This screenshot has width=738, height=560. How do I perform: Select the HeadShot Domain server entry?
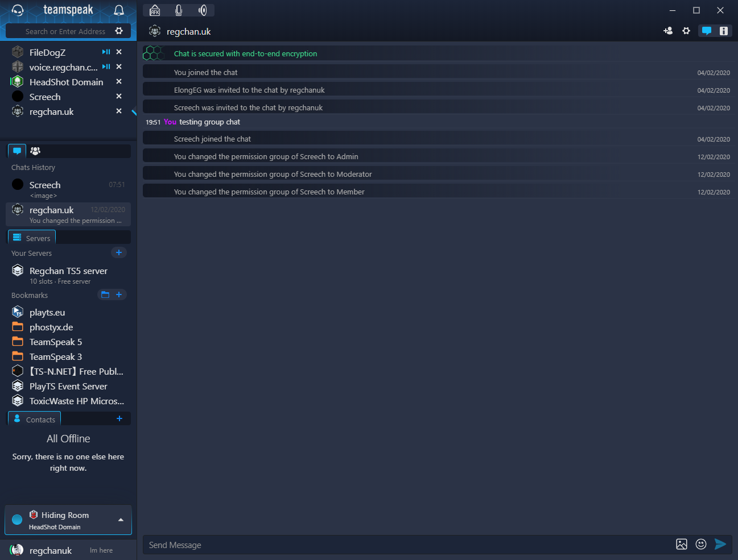(x=66, y=82)
